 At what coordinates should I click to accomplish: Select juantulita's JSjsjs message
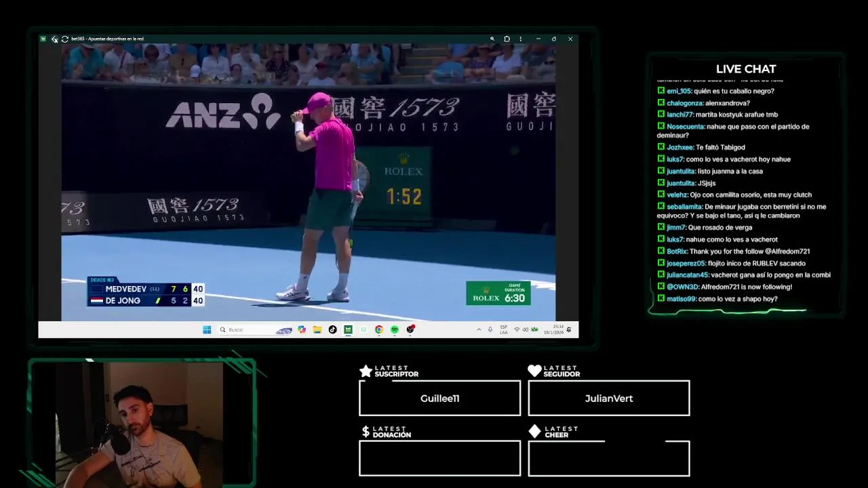tap(686, 183)
